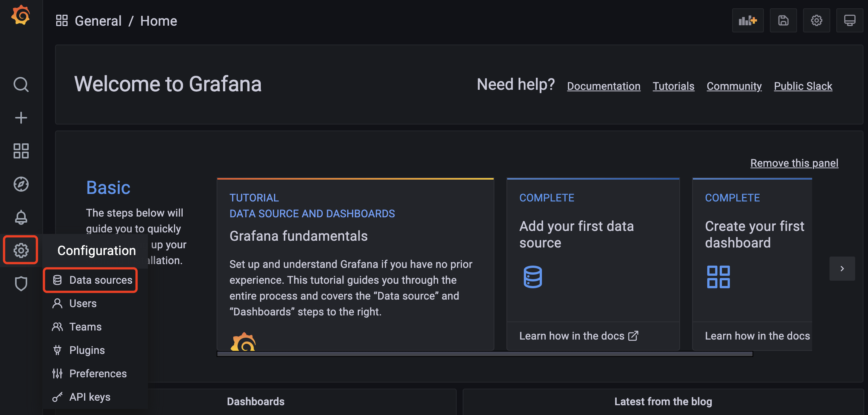Open the Alerting bell icon

click(x=21, y=217)
